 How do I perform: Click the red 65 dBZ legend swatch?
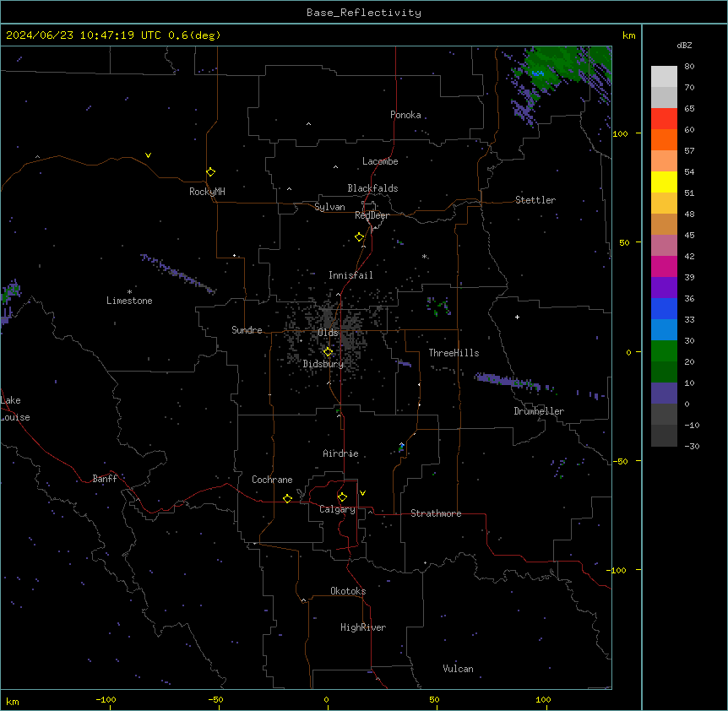click(664, 118)
